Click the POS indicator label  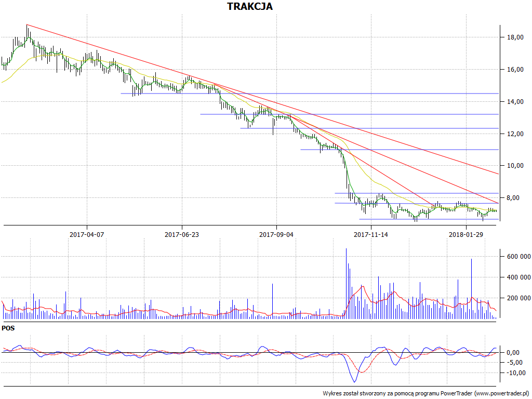8,328
